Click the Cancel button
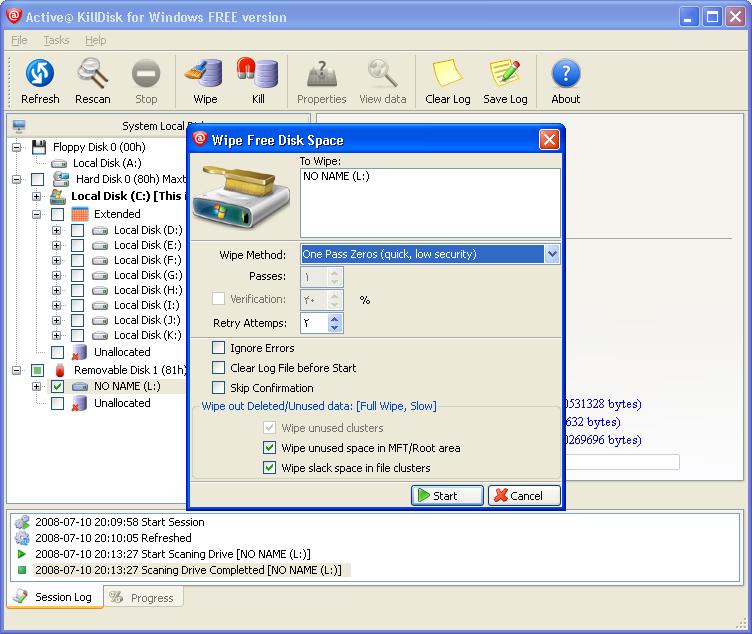 point(524,495)
